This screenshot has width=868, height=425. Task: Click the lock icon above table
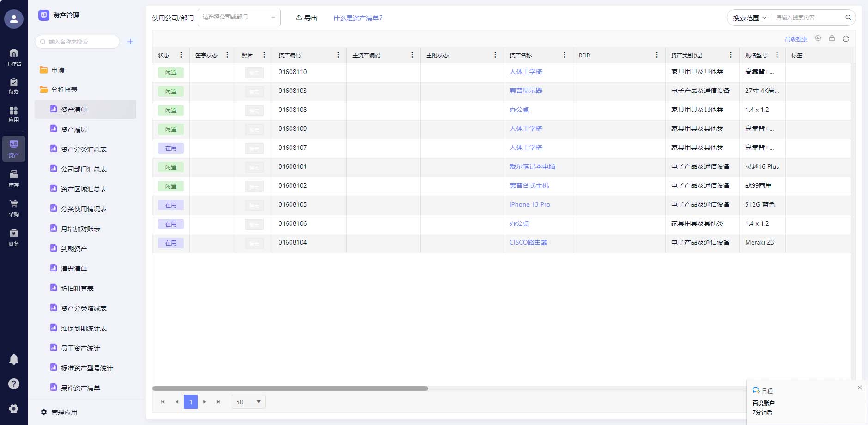tap(832, 38)
